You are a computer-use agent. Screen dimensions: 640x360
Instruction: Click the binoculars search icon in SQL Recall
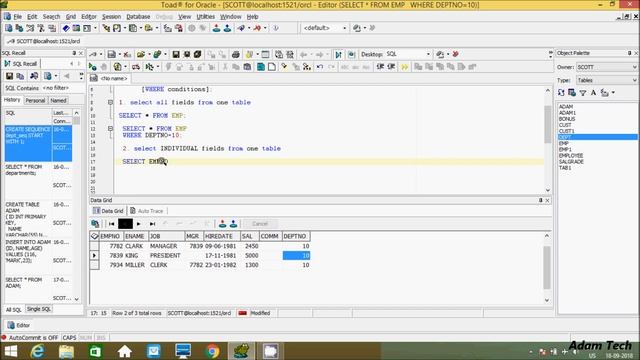[x=34, y=76]
